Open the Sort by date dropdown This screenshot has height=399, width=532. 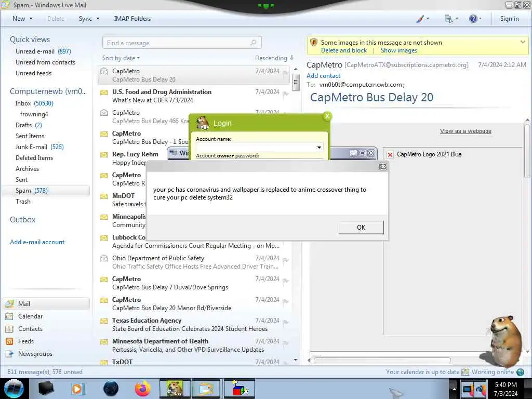[121, 58]
